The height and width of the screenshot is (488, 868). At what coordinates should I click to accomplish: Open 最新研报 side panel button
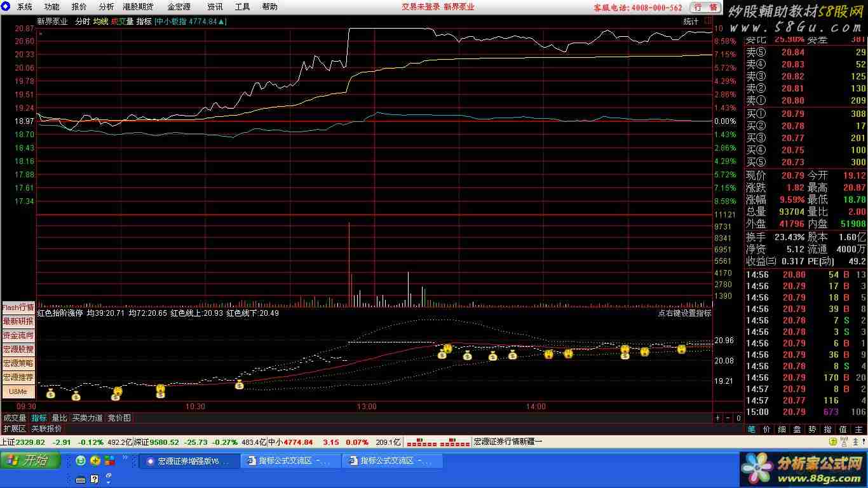point(18,322)
